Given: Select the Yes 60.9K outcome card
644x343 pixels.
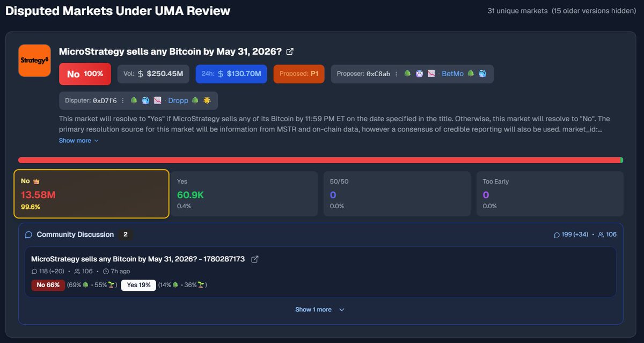Looking at the screenshot, I should [x=245, y=194].
